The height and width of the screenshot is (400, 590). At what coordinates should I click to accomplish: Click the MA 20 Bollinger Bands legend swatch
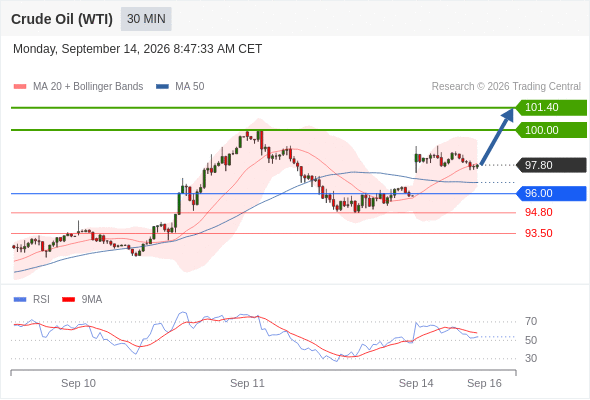[x=20, y=87]
